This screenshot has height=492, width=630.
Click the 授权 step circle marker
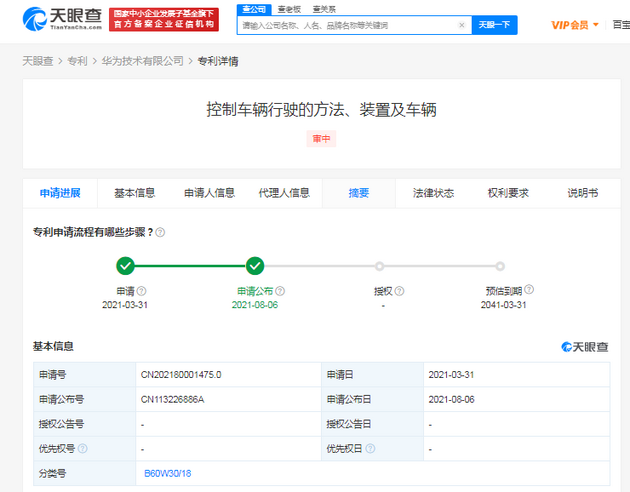click(379, 266)
